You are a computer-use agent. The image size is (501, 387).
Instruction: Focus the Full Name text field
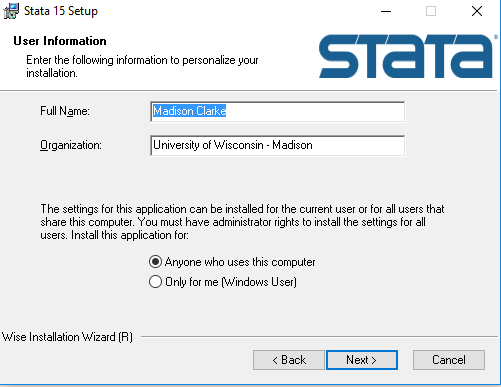click(278, 112)
